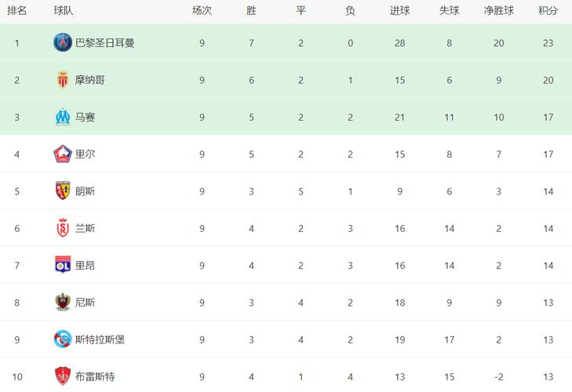The image size is (572, 392).
Task: Select the 排名 column header
Action: pyautogui.click(x=16, y=10)
